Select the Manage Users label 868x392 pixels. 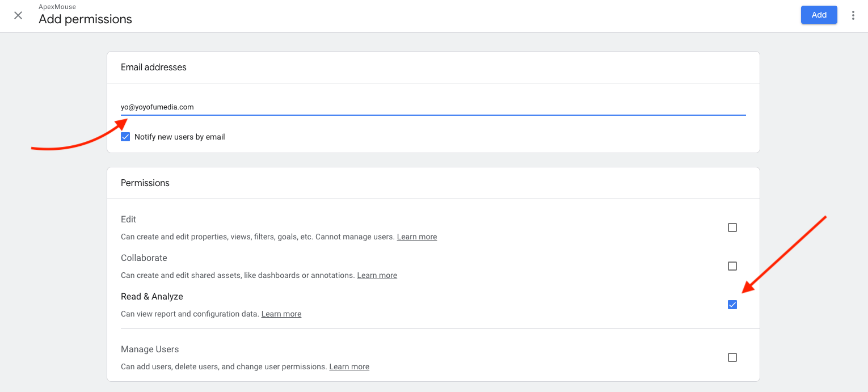click(x=150, y=349)
